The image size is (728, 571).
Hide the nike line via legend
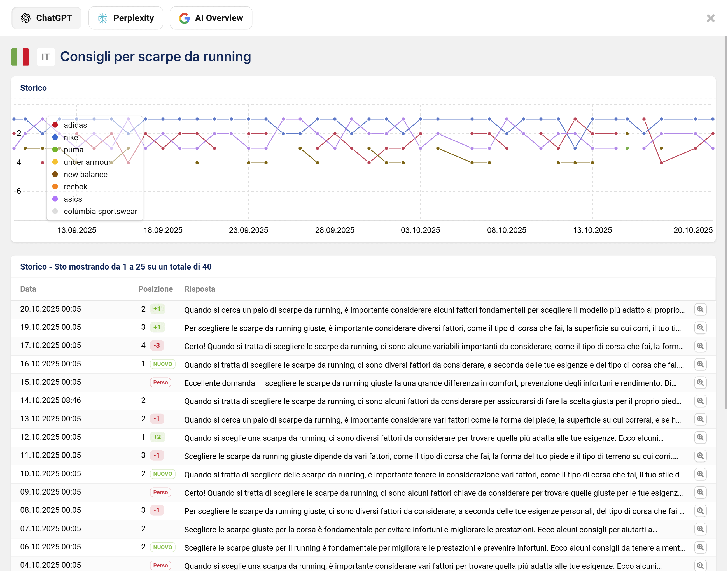(x=71, y=137)
